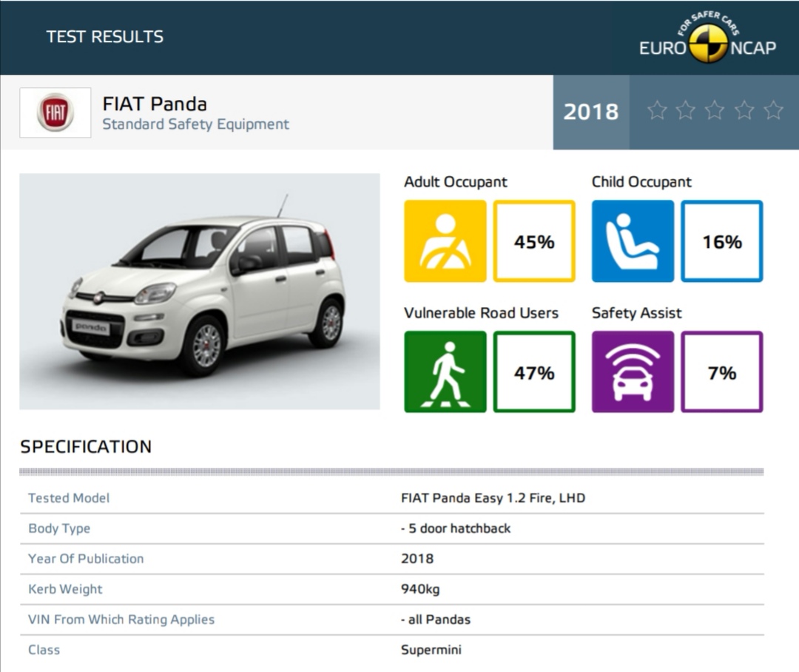Click the Class row label
This screenshot has width=799, height=672.
(44, 650)
